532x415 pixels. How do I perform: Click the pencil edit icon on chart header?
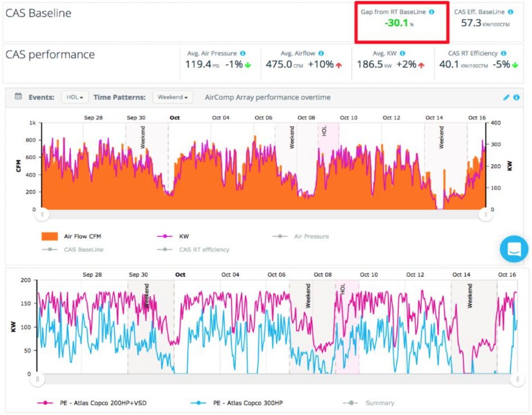click(x=507, y=97)
